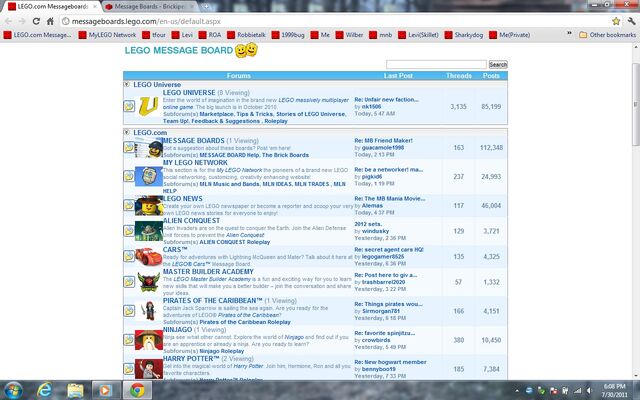The image size is (640, 400).
Task: Open the MyLEGO Network bookmark
Action: (108, 35)
